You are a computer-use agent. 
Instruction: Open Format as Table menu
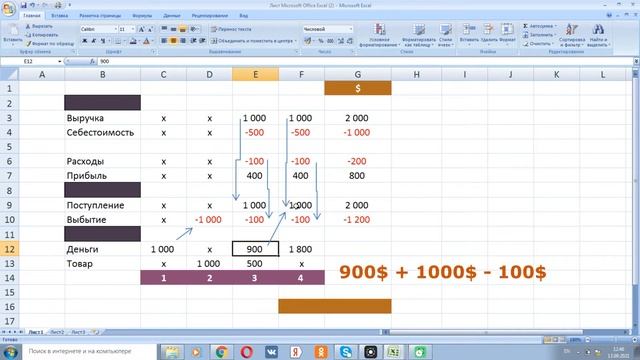(419, 35)
